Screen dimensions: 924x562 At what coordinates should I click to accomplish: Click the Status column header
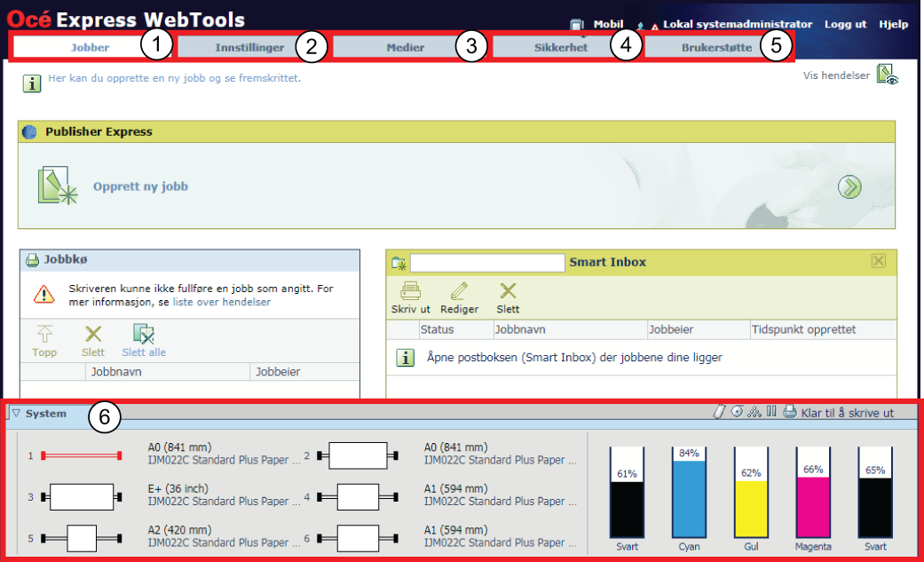tap(438, 329)
